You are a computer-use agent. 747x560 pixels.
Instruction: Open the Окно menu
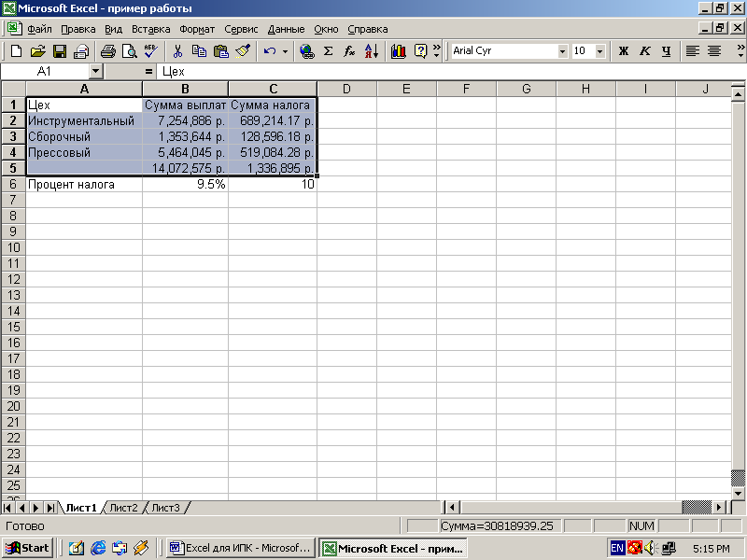point(326,29)
